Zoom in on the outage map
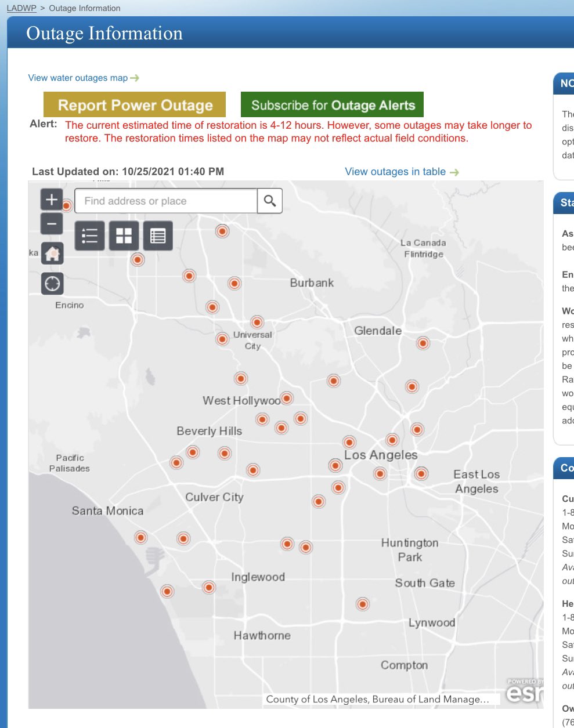Viewport: 574px width, 728px height. pyautogui.click(x=52, y=200)
